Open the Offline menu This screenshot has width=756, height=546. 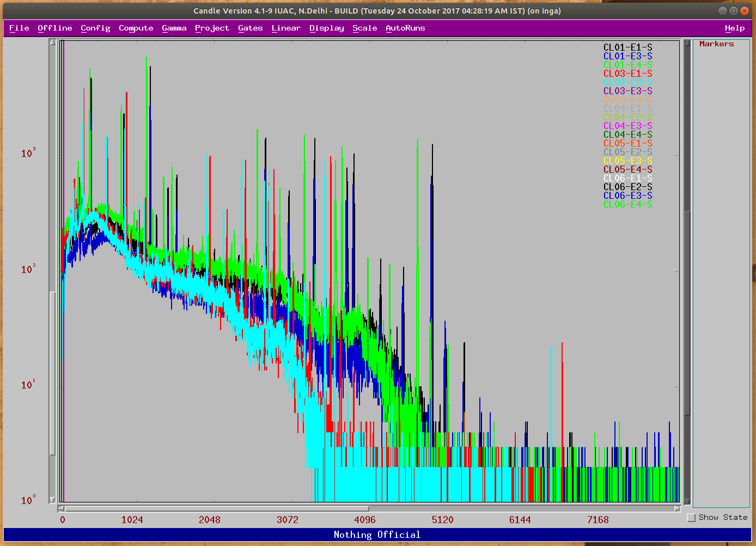tap(54, 28)
